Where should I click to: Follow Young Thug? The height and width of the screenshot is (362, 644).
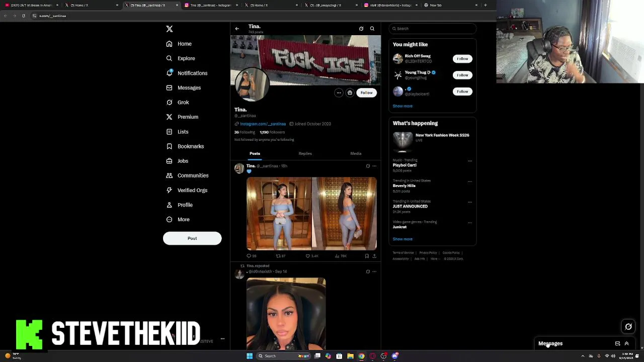(462, 75)
